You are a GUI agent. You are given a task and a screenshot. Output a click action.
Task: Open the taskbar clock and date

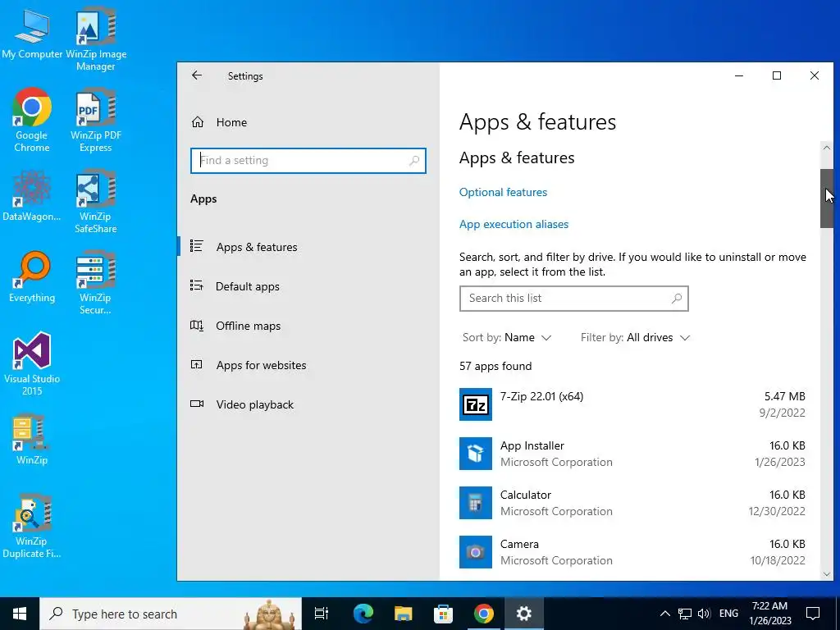coord(769,614)
